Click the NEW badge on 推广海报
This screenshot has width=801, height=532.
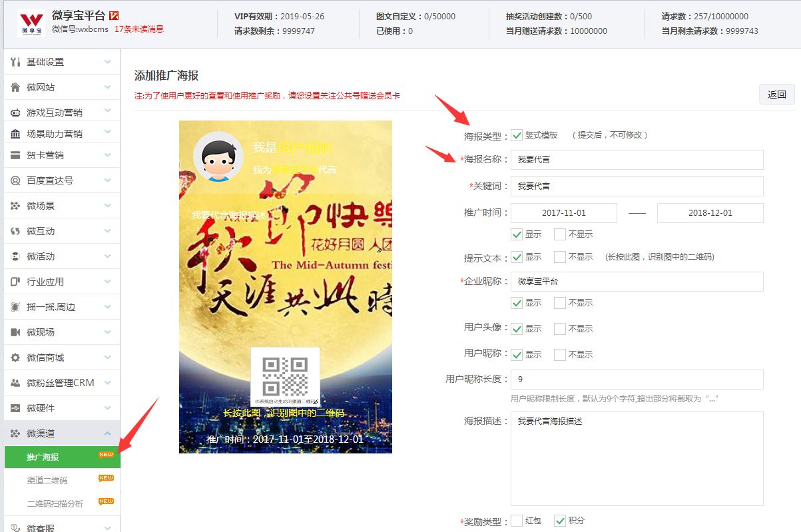[x=106, y=455]
